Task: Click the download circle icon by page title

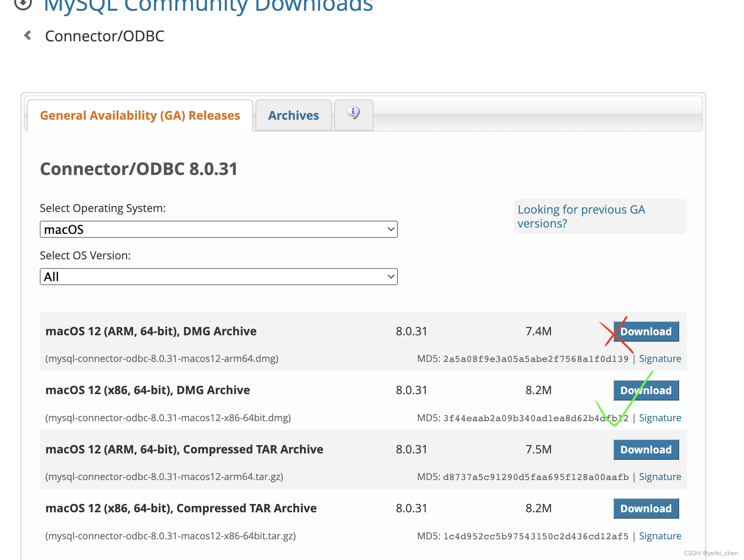Action: click(x=23, y=4)
